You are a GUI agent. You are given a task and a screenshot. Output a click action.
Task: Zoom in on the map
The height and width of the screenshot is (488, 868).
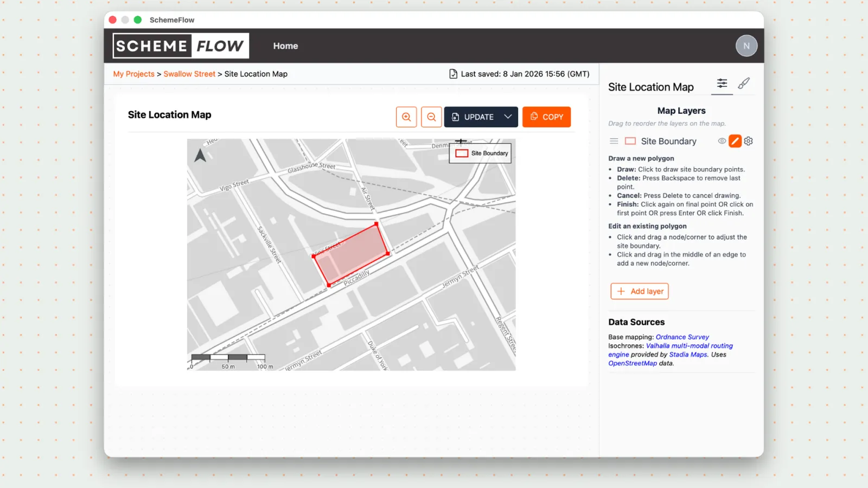click(x=406, y=117)
